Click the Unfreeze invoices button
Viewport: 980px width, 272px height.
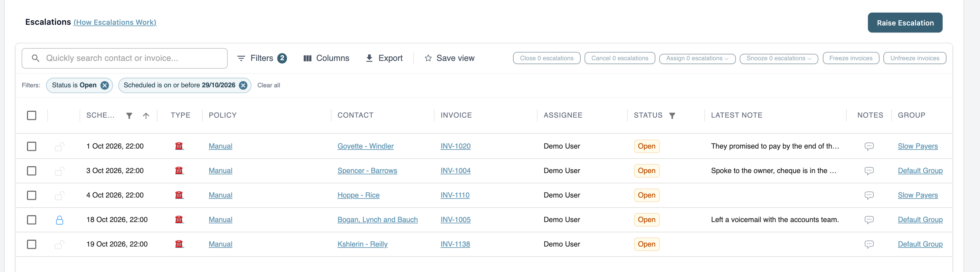(914, 58)
